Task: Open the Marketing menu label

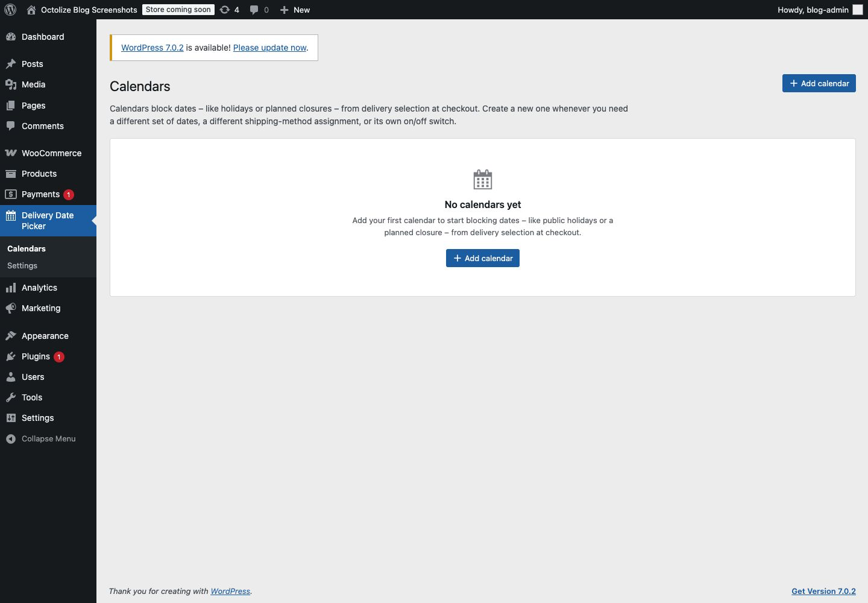Action: click(41, 308)
